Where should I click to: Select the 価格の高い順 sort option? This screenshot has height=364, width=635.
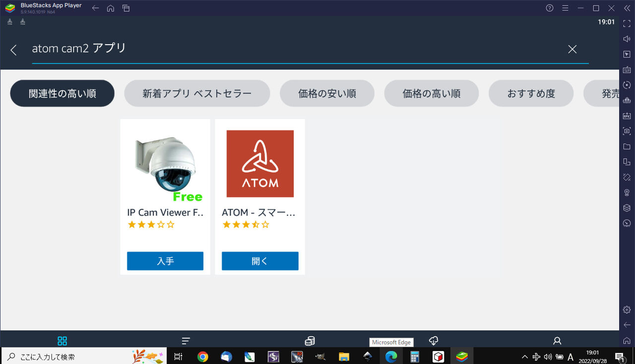pos(431,93)
